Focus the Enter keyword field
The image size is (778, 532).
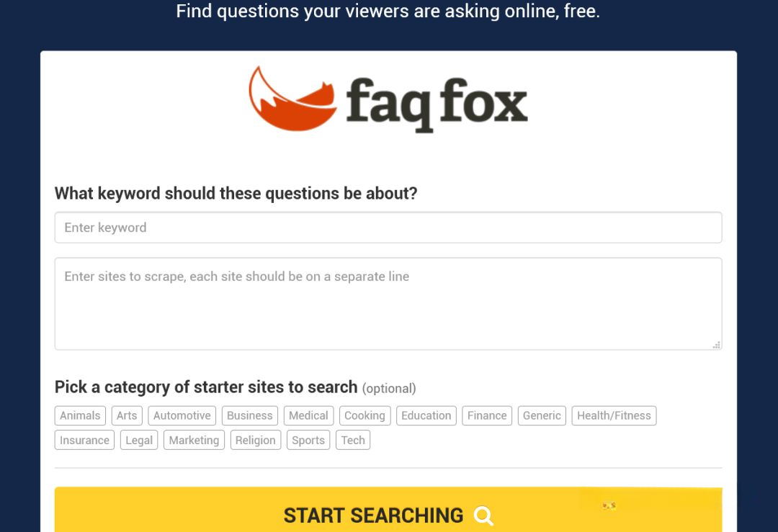(388, 227)
